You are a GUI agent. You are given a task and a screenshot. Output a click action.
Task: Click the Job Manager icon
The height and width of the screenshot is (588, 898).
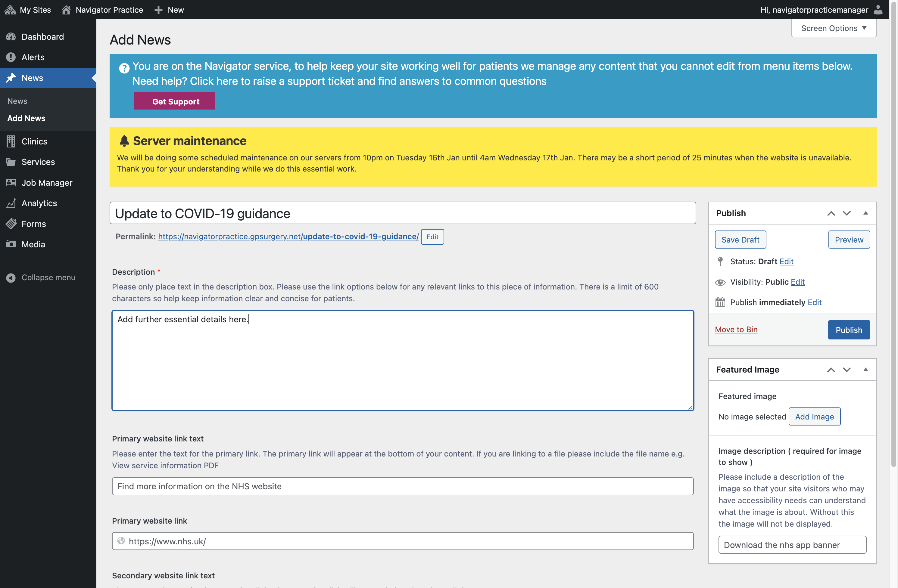click(x=11, y=183)
